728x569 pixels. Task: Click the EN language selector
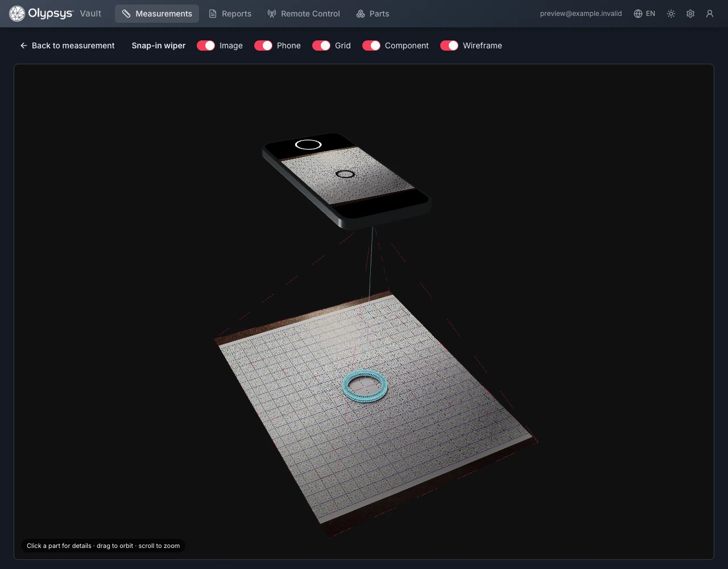coord(644,14)
